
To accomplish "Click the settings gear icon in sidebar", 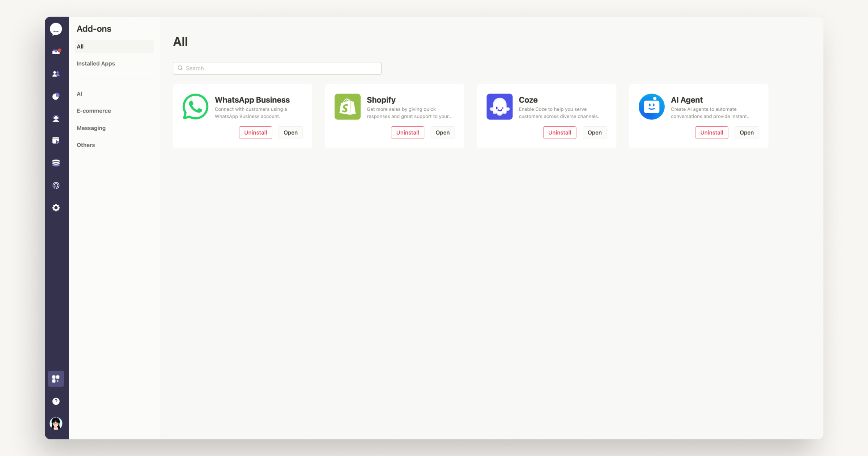I will pos(56,207).
